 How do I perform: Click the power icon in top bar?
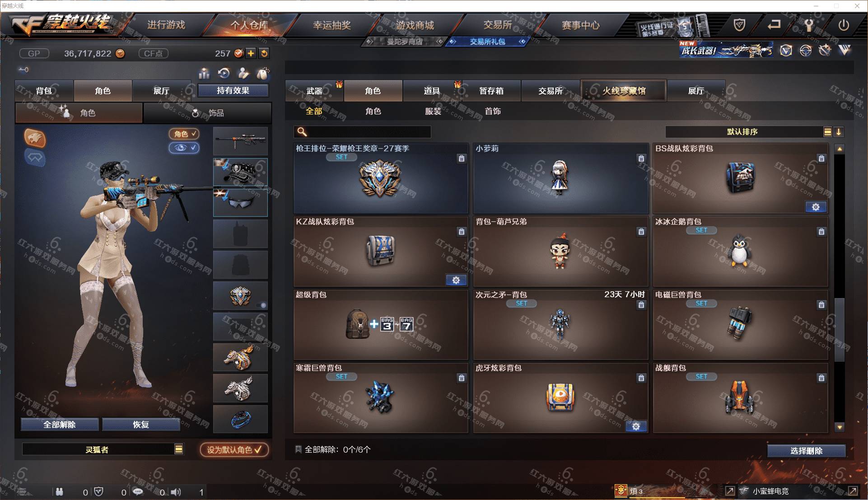[x=844, y=25]
